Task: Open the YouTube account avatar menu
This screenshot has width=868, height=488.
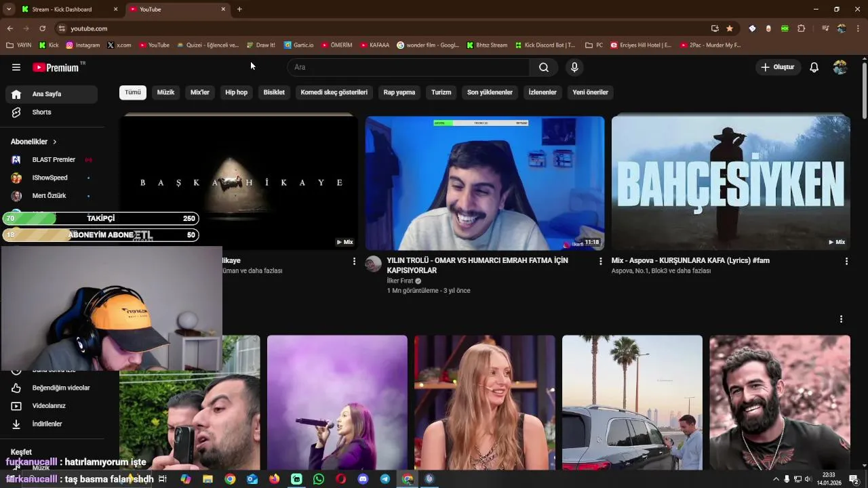Action: point(840,67)
